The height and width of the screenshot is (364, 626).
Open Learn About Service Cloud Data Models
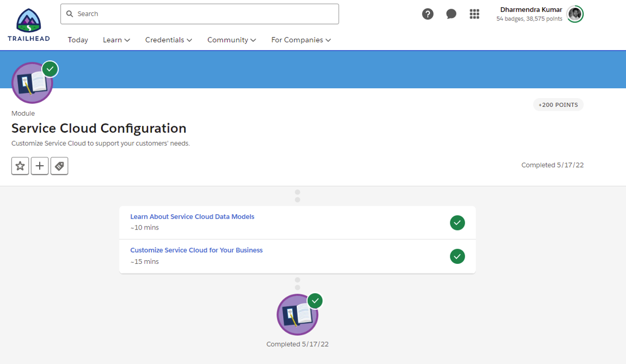pos(192,216)
